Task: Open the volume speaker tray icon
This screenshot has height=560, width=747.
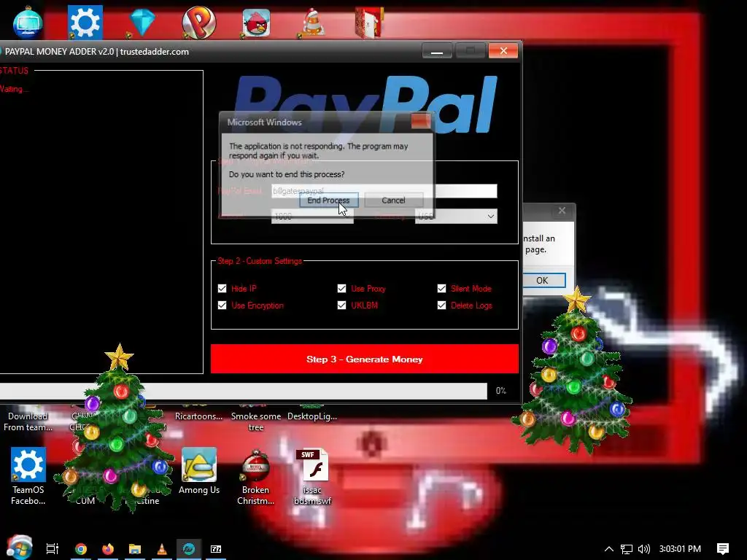Action: (644, 549)
